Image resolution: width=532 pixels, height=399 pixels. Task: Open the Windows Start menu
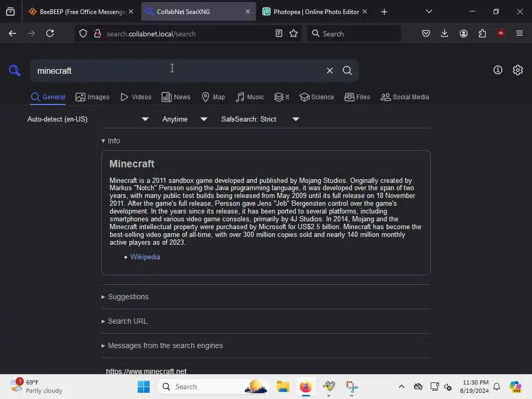[143, 387]
